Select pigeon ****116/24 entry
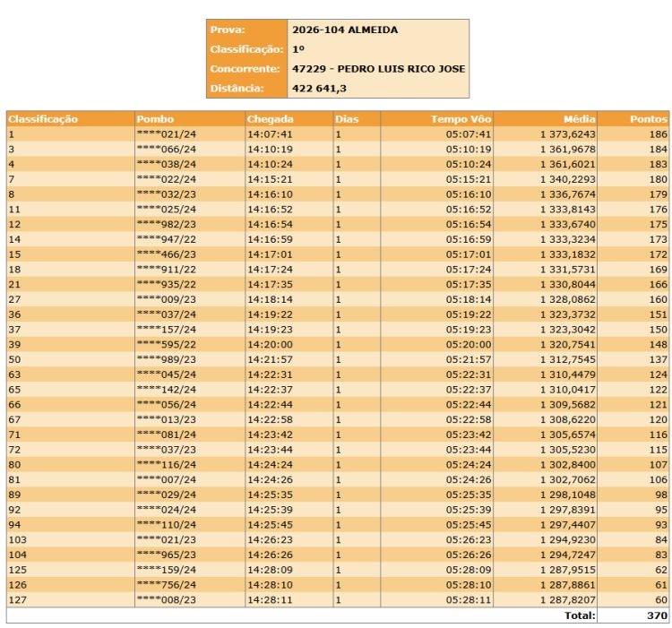The image size is (672, 628). (x=166, y=465)
